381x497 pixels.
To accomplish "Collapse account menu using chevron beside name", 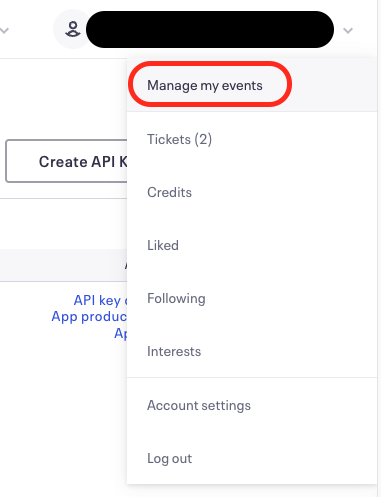I will tap(348, 31).
